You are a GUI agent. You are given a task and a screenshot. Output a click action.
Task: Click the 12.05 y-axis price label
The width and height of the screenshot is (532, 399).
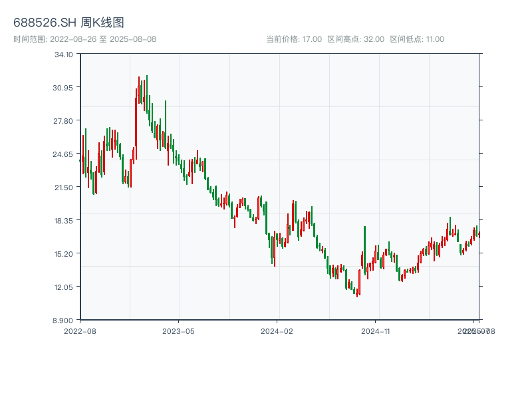(x=64, y=287)
